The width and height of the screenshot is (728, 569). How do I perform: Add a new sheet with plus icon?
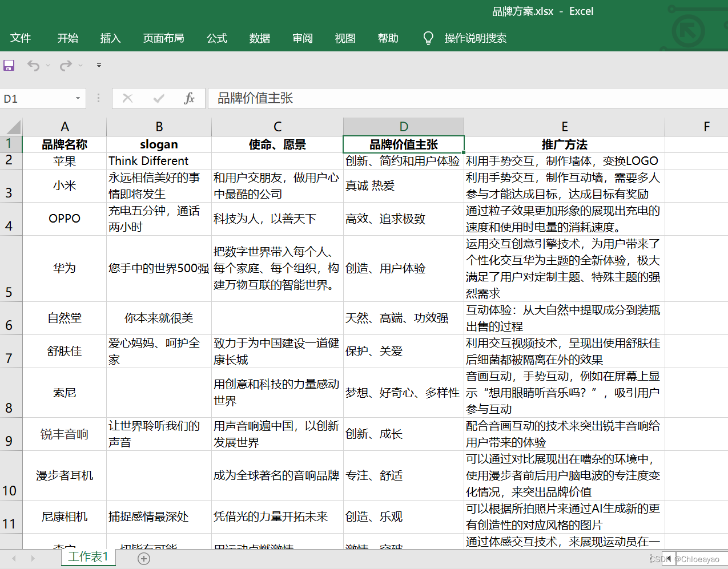coord(144,559)
